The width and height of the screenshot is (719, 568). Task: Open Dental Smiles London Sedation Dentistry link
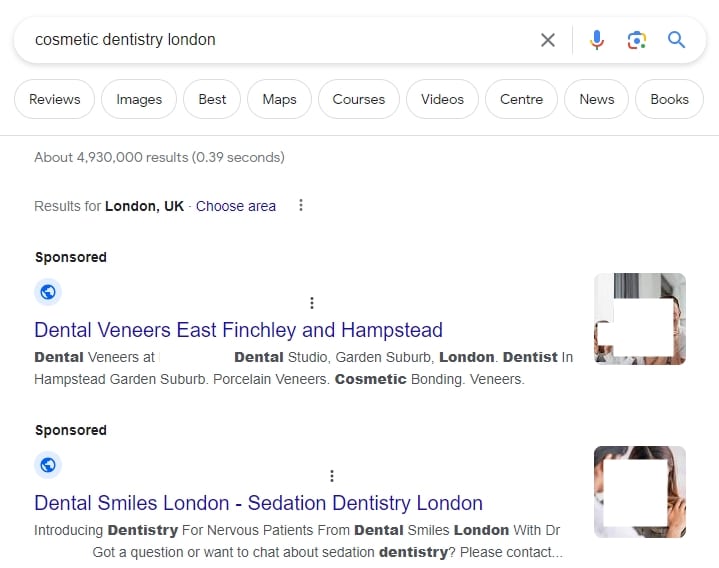258,503
